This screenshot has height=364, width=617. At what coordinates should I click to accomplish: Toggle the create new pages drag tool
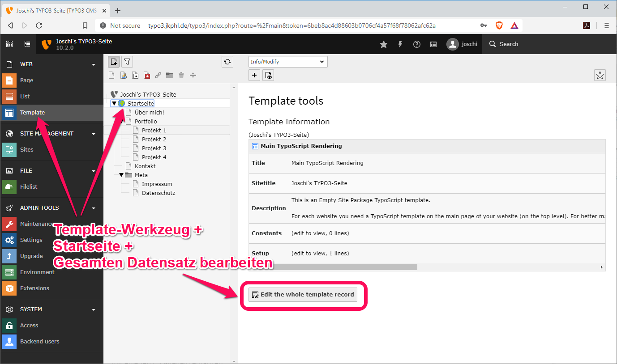pyautogui.click(x=114, y=62)
